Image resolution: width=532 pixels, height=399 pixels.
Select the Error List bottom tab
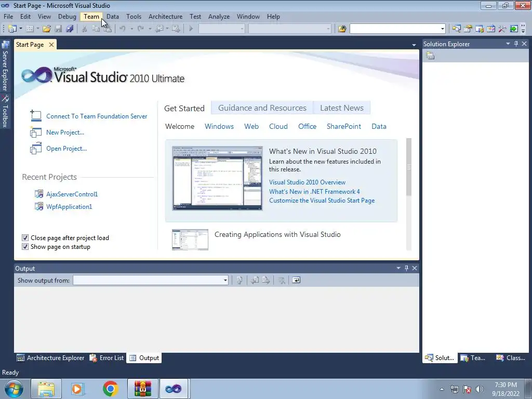[x=107, y=358]
